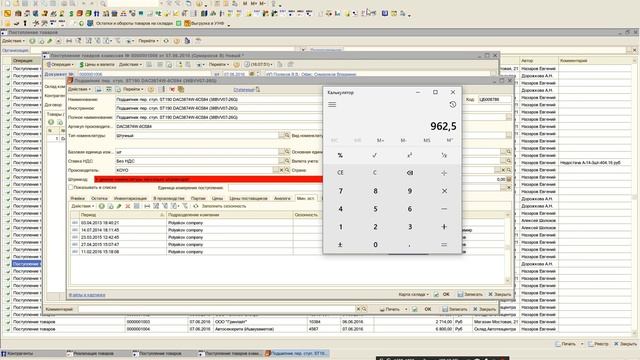The image size is (640, 360).
Task: Click the MS memory store key
Action: 427,140
